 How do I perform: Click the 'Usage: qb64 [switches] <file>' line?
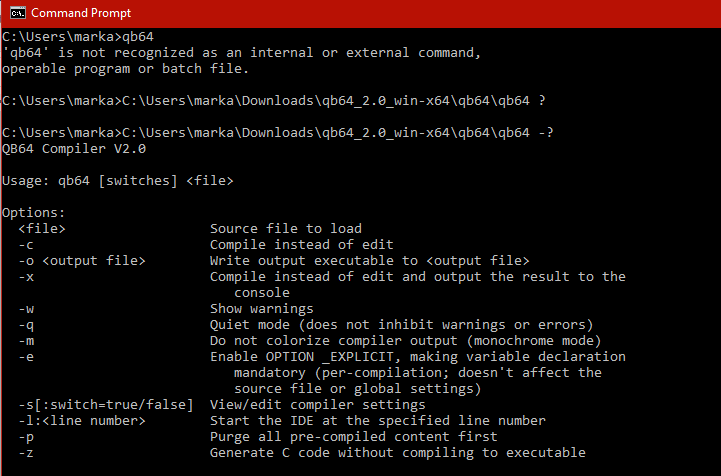pyautogui.click(x=118, y=181)
